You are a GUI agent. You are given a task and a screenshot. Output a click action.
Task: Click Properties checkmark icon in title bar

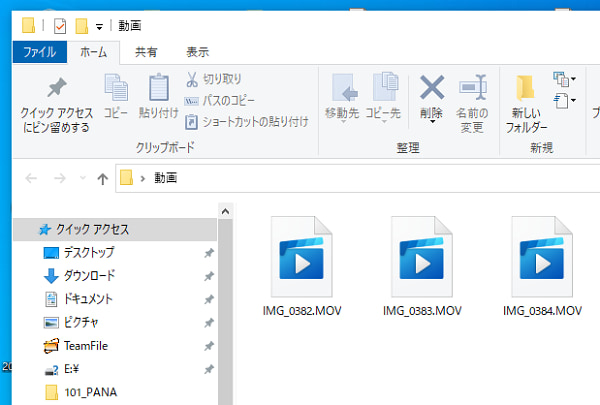(x=60, y=26)
